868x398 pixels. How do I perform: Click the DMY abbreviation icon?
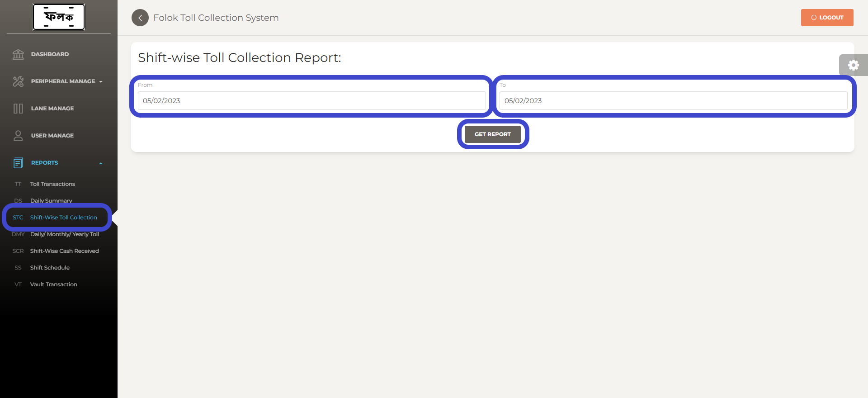18,234
